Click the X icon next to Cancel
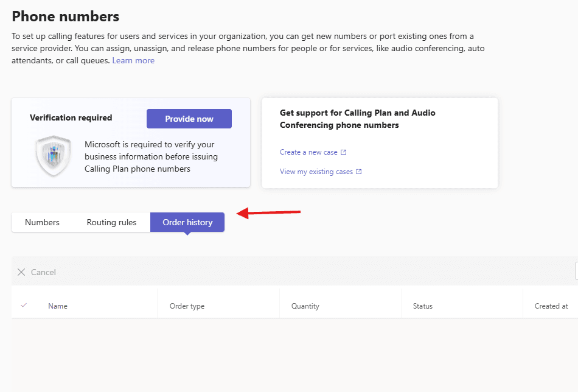The height and width of the screenshot is (392, 578). click(x=21, y=272)
